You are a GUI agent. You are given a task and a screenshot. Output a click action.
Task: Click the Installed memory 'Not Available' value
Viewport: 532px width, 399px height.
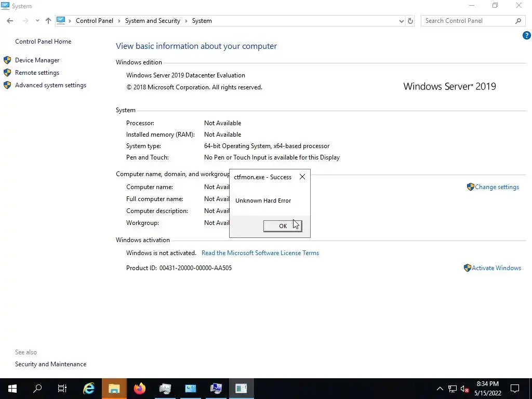pos(222,135)
